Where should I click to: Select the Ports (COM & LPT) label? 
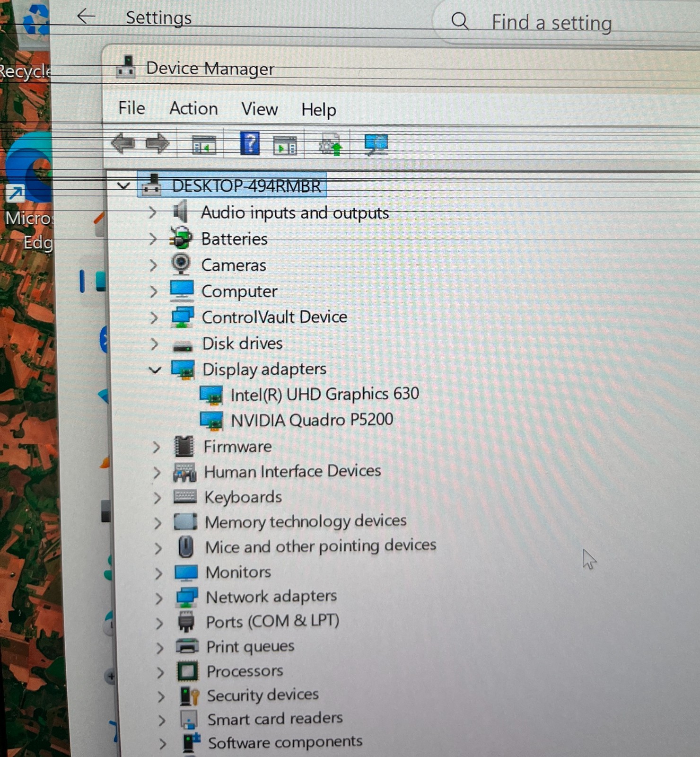point(272,621)
